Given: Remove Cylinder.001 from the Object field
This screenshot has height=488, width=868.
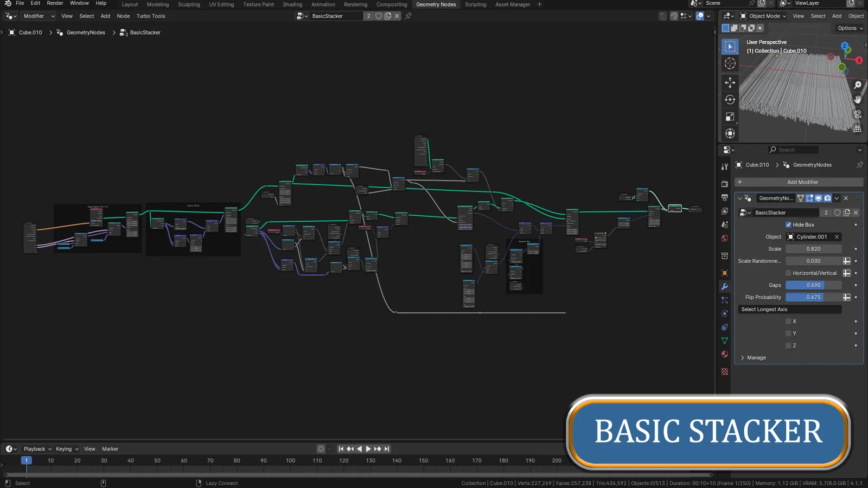Looking at the screenshot, I should [837, 236].
